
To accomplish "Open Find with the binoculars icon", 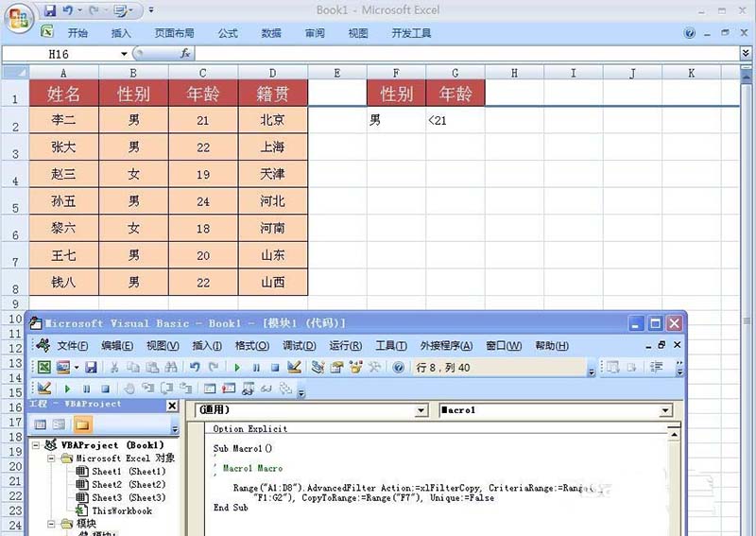I will coord(171,368).
